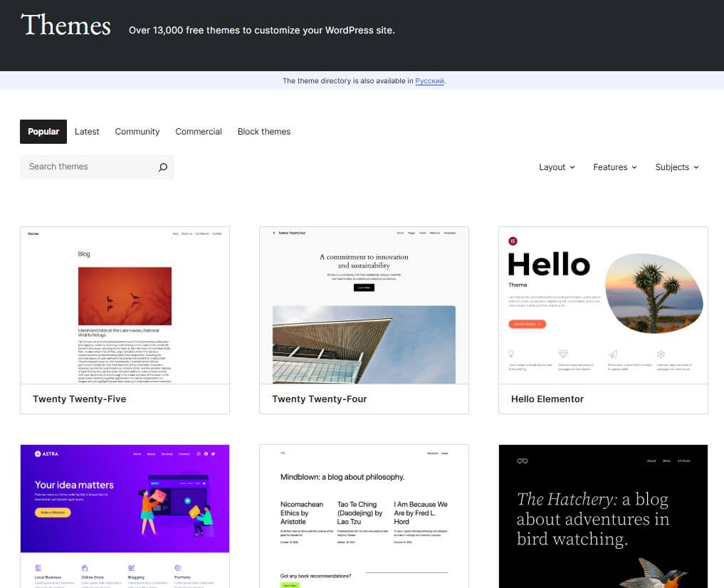Open the Layout filter dropdown

(x=557, y=167)
